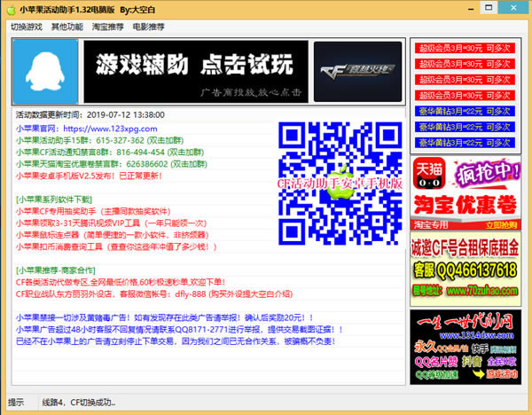Open the 小苹果领取3-31天腾讯视频VIP工具 entry
Image resolution: width=532 pixels, height=415 pixels.
point(111,223)
